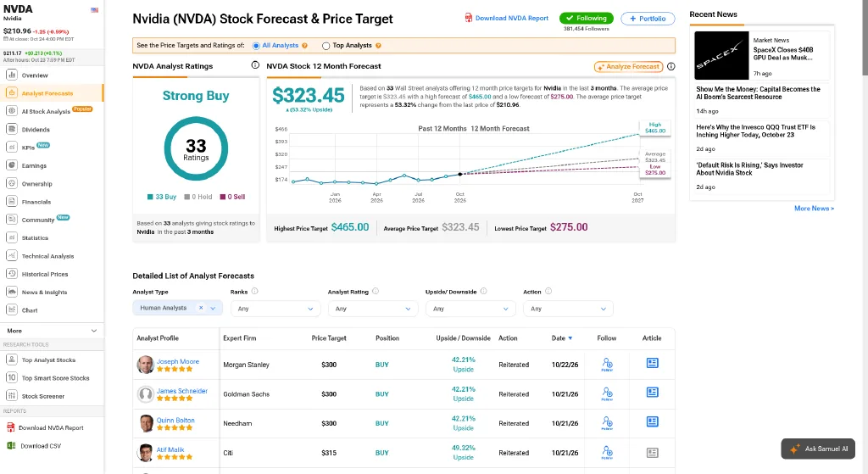Open the Dividends sidebar icon
The width and height of the screenshot is (868, 474).
[11, 129]
